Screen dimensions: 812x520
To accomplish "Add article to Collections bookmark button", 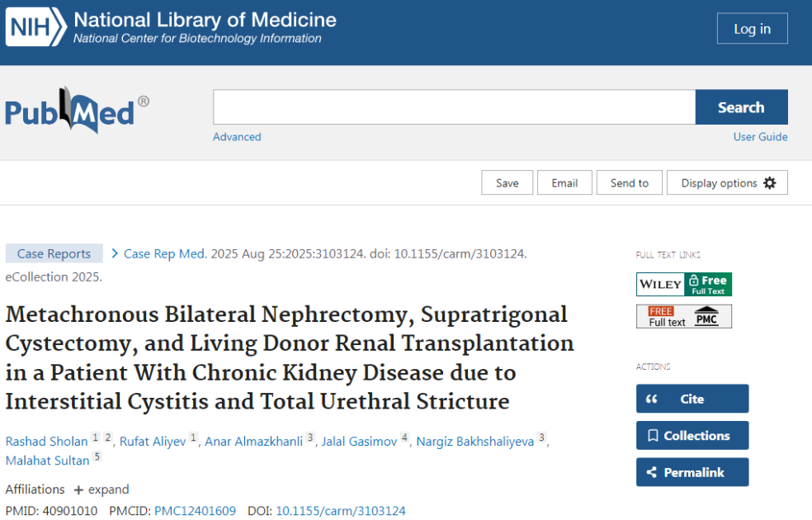I will 692,435.
